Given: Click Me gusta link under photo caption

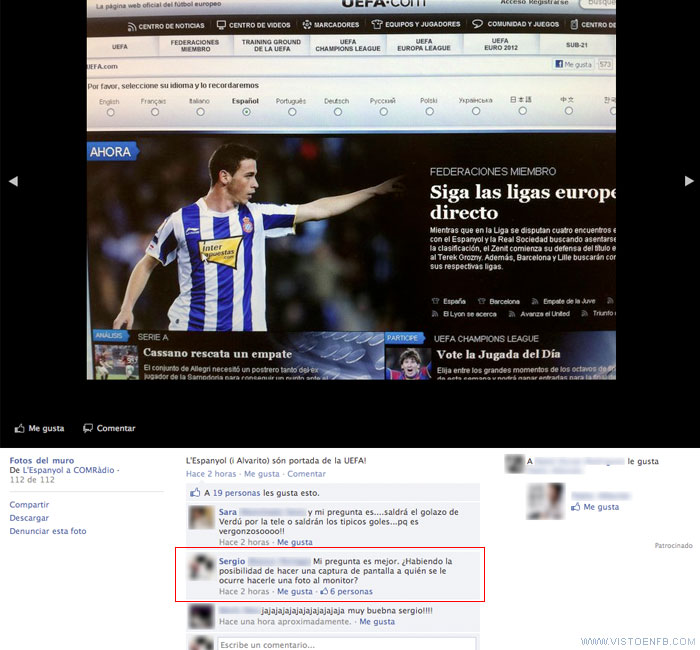Looking at the screenshot, I should 262,474.
